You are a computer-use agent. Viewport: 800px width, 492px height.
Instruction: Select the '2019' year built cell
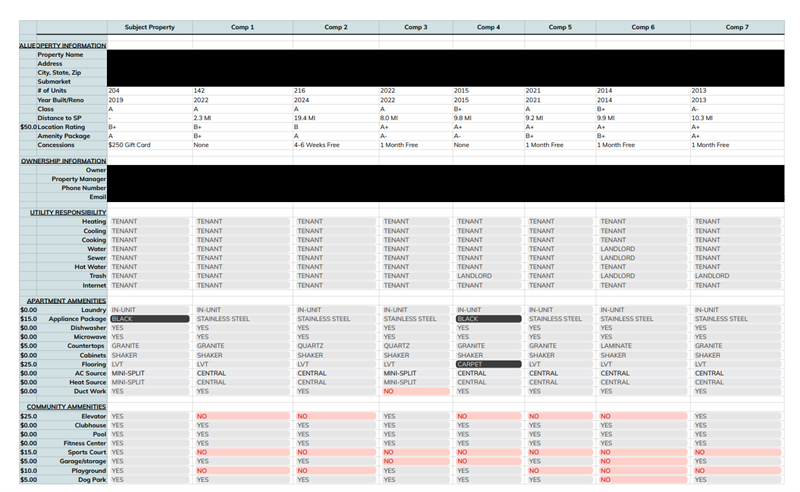pos(149,100)
